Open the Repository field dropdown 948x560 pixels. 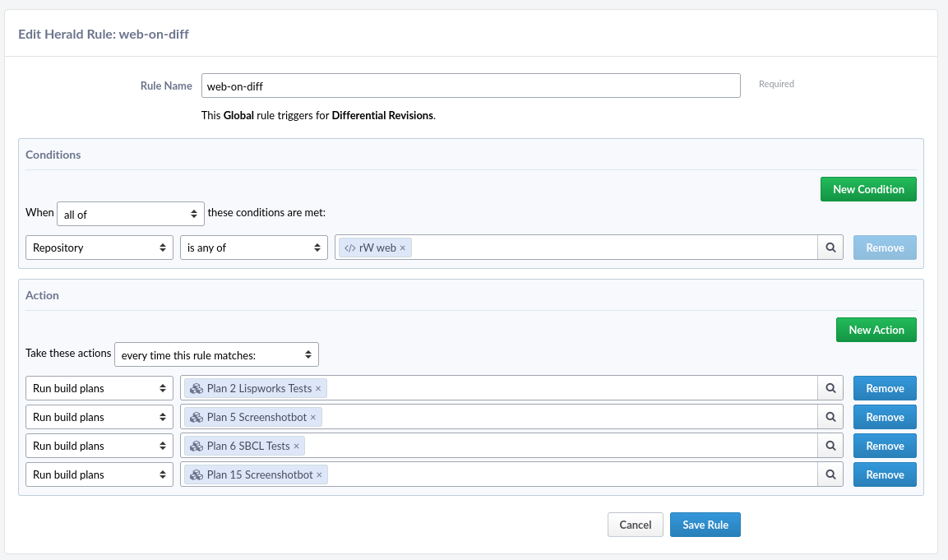pyautogui.click(x=99, y=248)
